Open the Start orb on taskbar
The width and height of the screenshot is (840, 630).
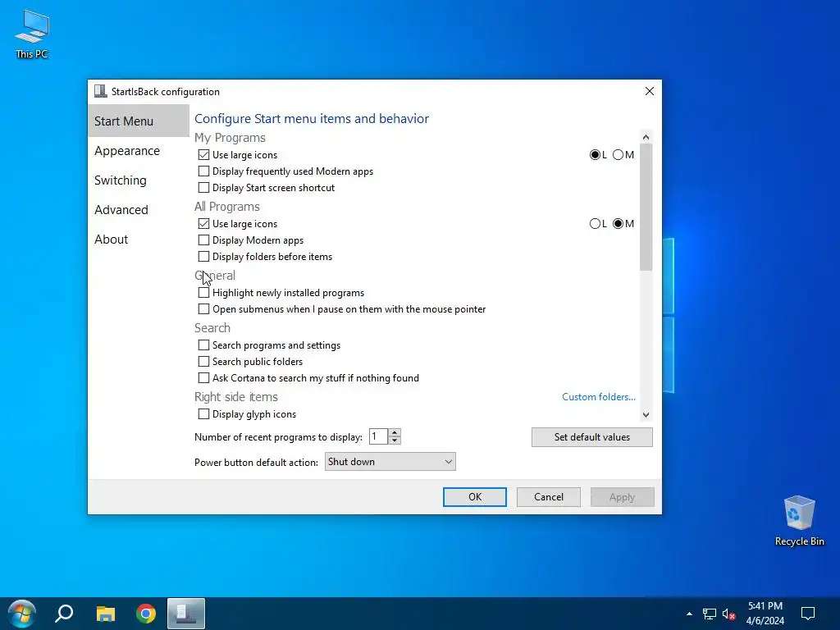[x=21, y=614]
